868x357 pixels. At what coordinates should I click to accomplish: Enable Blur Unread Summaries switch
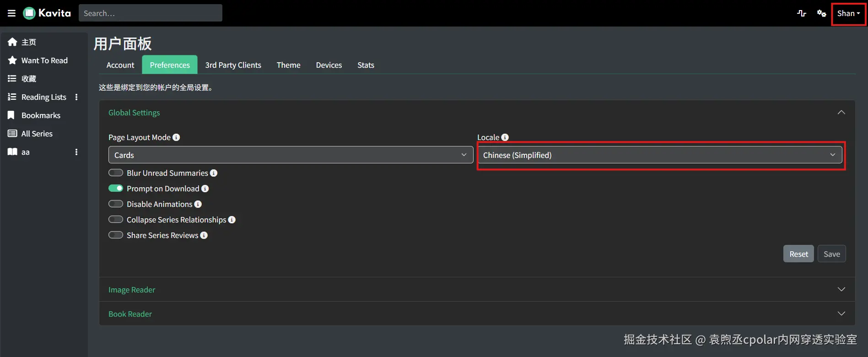pos(116,173)
